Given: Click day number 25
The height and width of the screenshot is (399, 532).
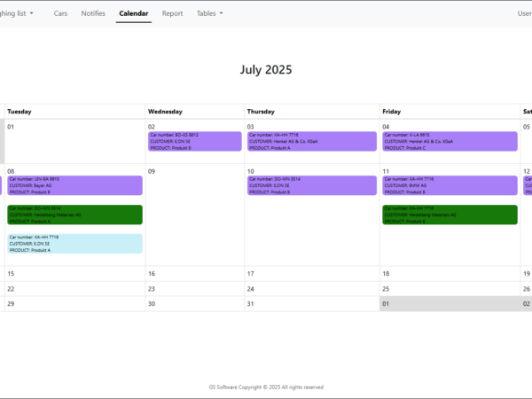Looking at the screenshot, I should click(x=386, y=289).
